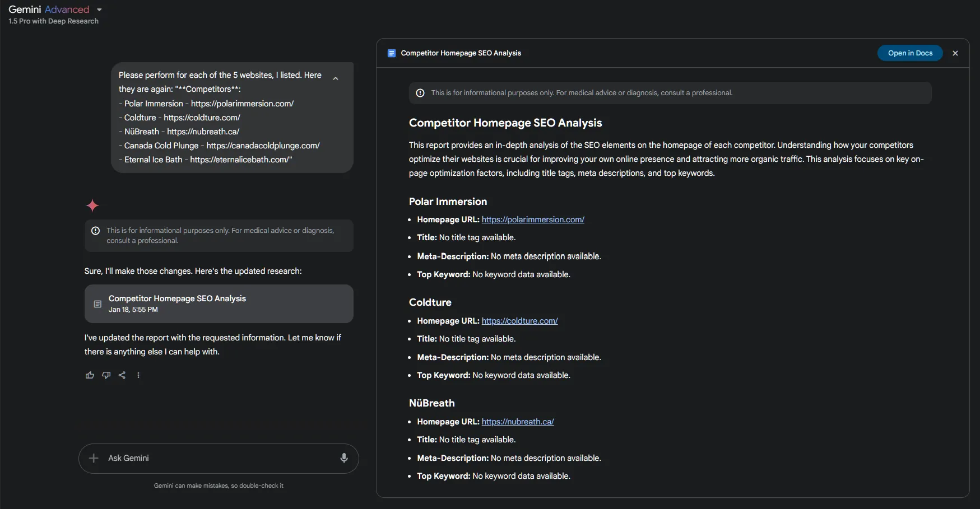Screen dimensions: 980x509
Task: Open the Competitor Homepage SEO Analysis card
Action: [219, 303]
